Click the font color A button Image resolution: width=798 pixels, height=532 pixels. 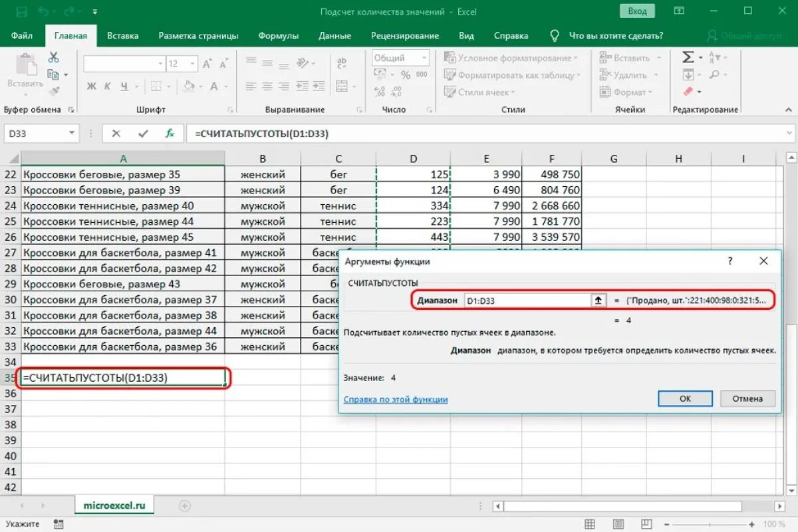pyautogui.click(x=214, y=86)
